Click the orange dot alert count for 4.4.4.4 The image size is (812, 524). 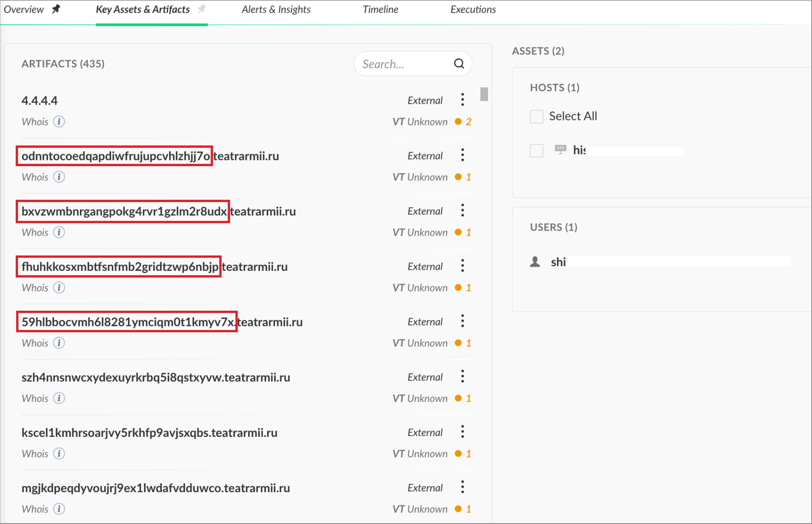coord(463,122)
